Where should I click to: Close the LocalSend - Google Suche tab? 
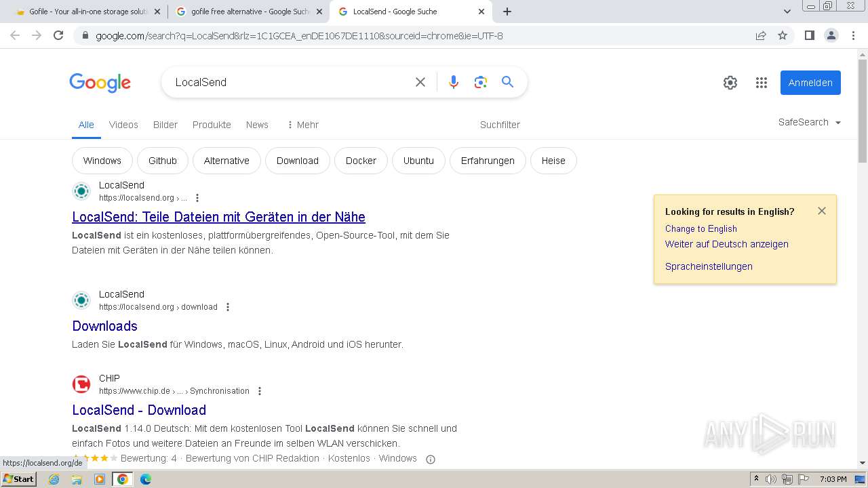tap(481, 12)
